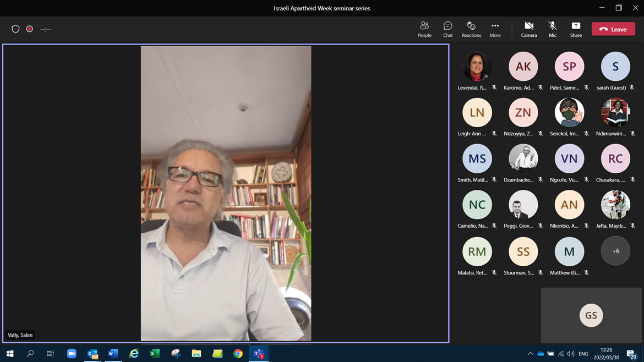Open the Windows Start menu
644x362 pixels.
[10, 353]
